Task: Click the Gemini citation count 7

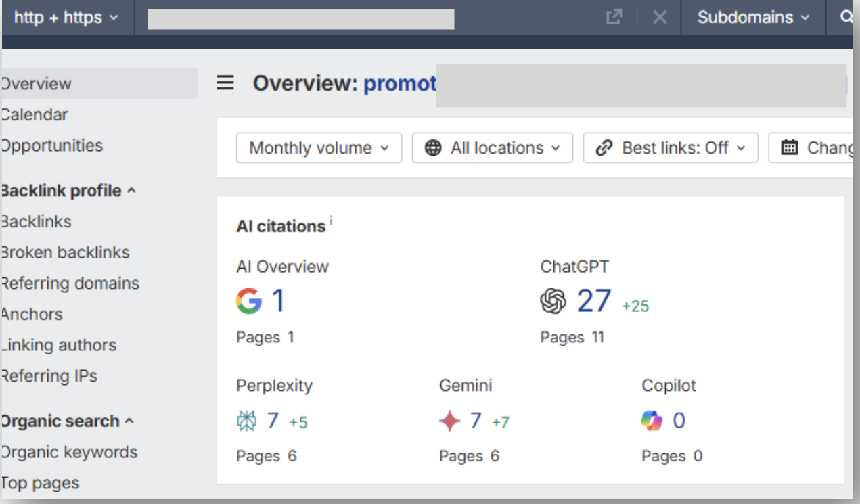Action: tap(476, 421)
